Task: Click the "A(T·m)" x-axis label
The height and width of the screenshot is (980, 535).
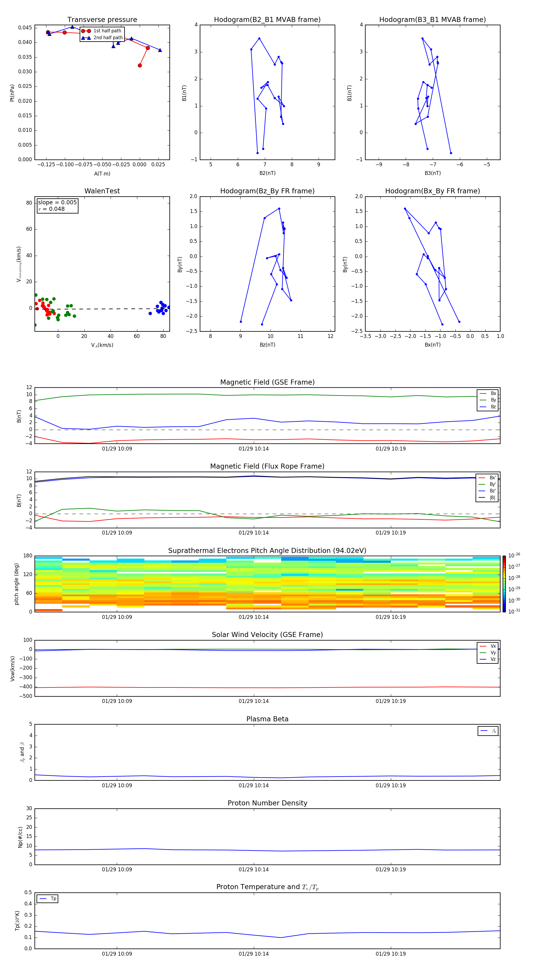Action: tap(102, 173)
